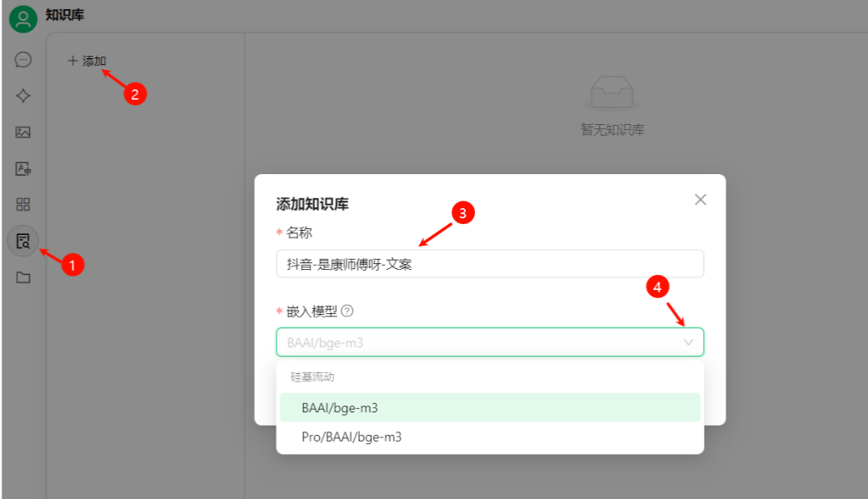The width and height of the screenshot is (868, 499).
Task: Open the sparkle agents sidebar icon
Action: tap(23, 96)
